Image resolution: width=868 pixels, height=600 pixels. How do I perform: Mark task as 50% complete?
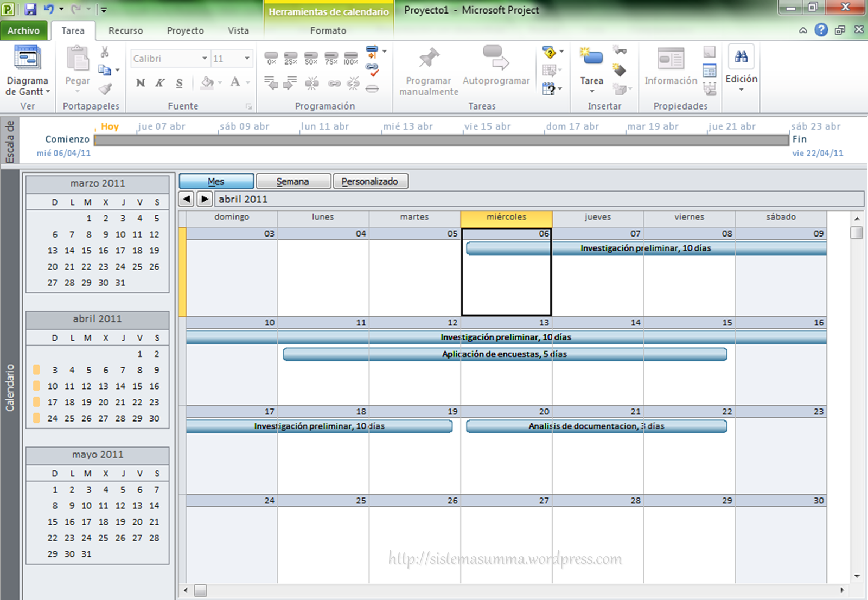tap(311, 58)
